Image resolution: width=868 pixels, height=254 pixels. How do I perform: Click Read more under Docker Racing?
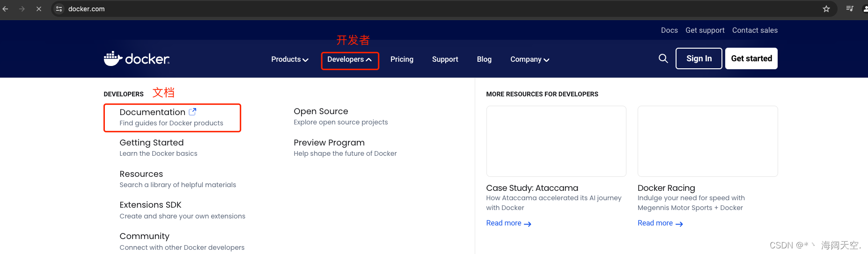(x=660, y=223)
